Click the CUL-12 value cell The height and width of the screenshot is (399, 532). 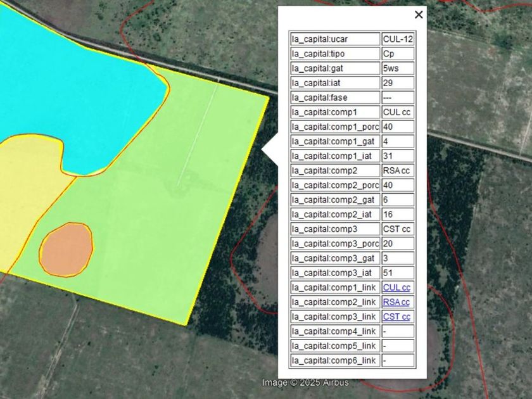pyautogui.click(x=398, y=39)
